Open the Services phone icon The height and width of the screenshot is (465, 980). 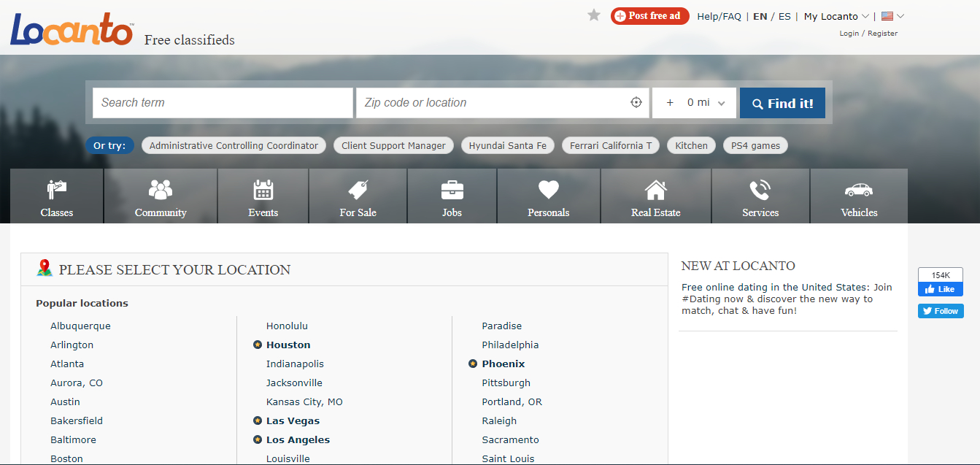pos(760,190)
